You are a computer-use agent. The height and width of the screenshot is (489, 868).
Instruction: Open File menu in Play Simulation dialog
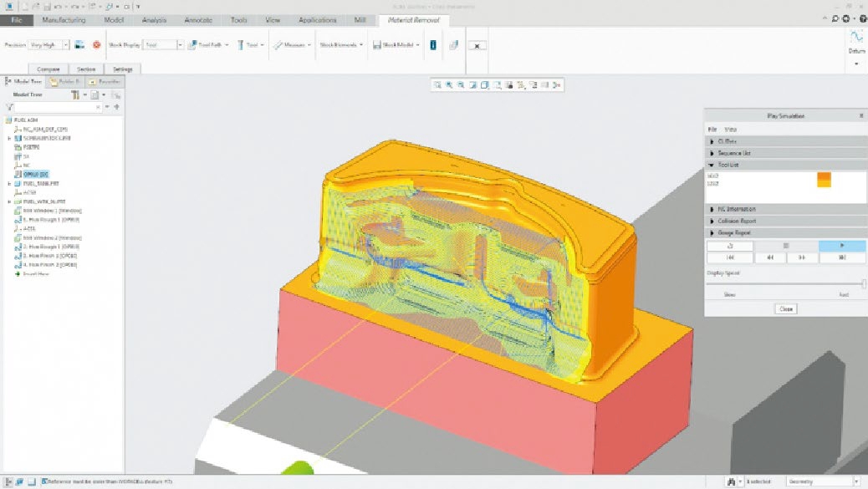pyautogui.click(x=712, y=130)
